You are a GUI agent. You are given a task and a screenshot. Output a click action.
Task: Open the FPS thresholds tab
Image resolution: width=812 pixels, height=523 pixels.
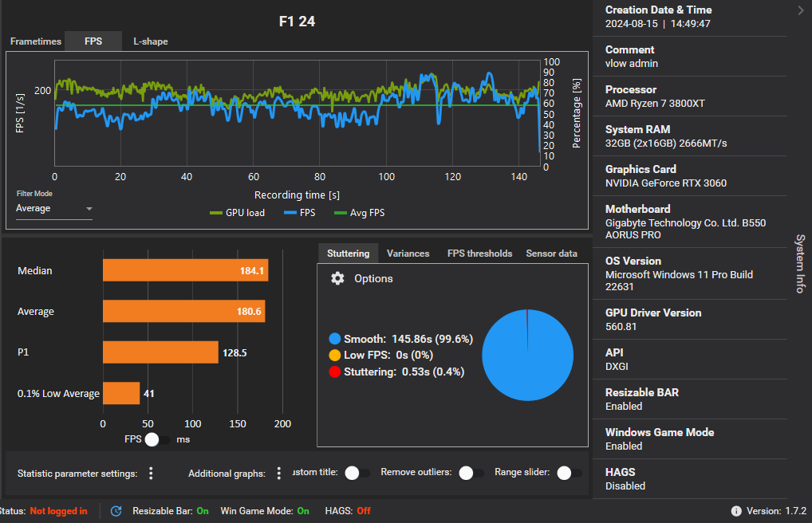point(479,254)
